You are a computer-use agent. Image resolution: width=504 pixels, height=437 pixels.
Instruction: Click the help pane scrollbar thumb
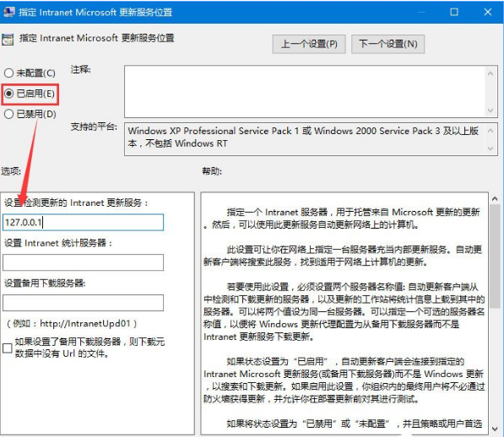point(496,256)
